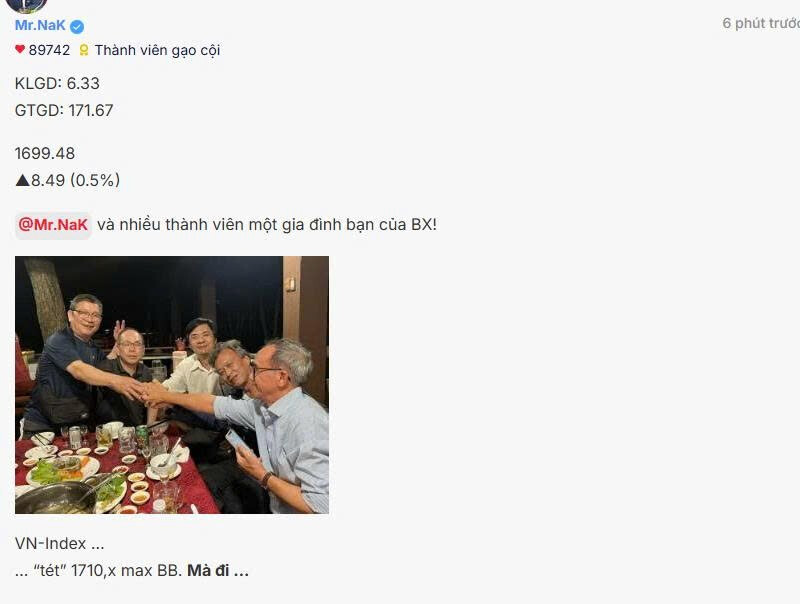The height and width of the screenshot is (604, 800).
Task: Expand post via bold Mà đi ... text
Action: coord(218,570)
